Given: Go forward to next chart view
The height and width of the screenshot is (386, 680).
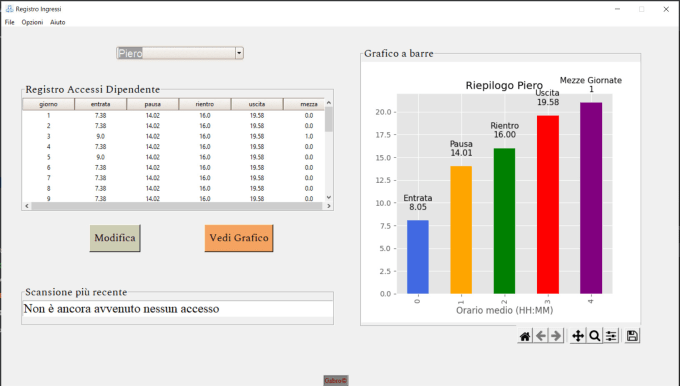Looking at the screenshot, I should click(556, 336).
